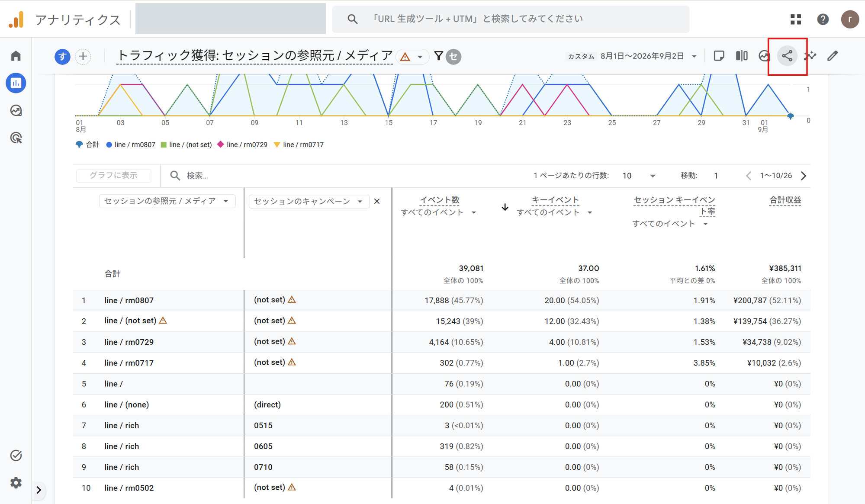Click the 移動 page number field
The image size is (865, 504).
(x=716, y=176)
